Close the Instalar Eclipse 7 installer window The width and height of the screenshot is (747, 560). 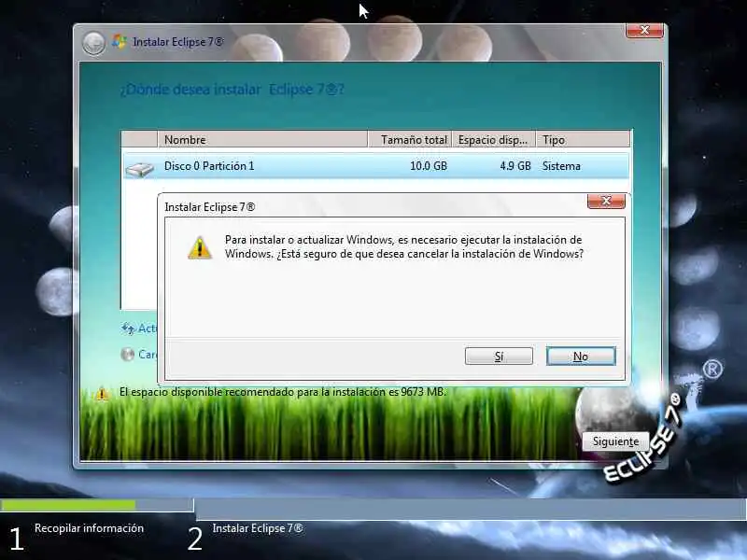644,31
